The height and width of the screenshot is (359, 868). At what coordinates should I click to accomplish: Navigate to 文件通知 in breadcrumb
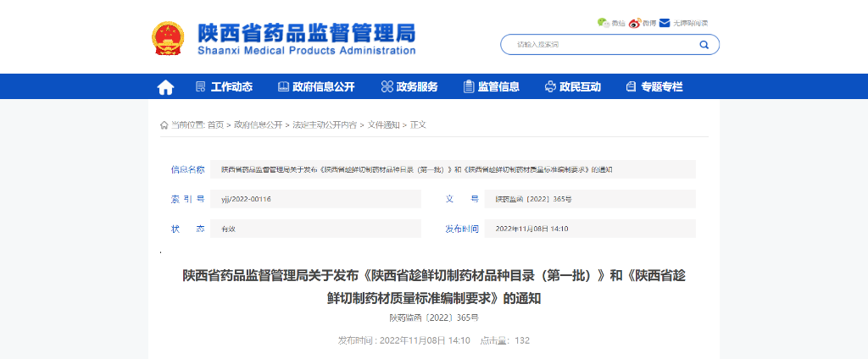click(x=383, y=124)
